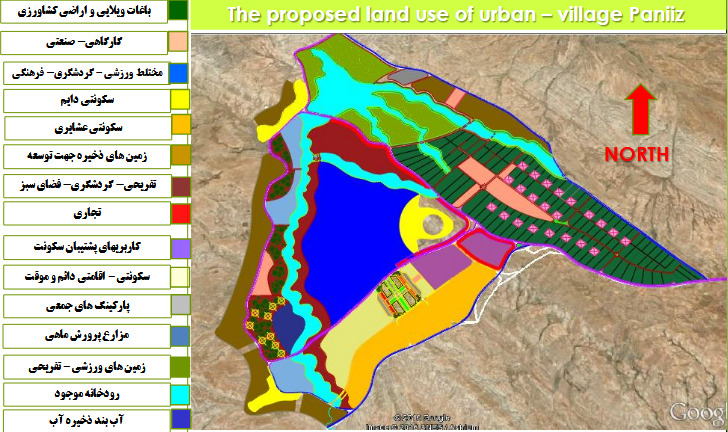Click the legend label سکونتی عشایری
Viewport: 728px width, 432px height.
88,128
